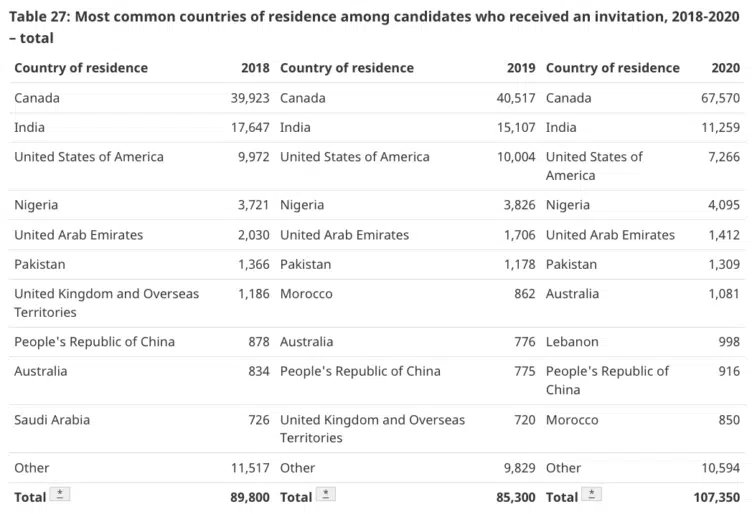
Task: Click the 2019 column header
Action: [521, 68]
